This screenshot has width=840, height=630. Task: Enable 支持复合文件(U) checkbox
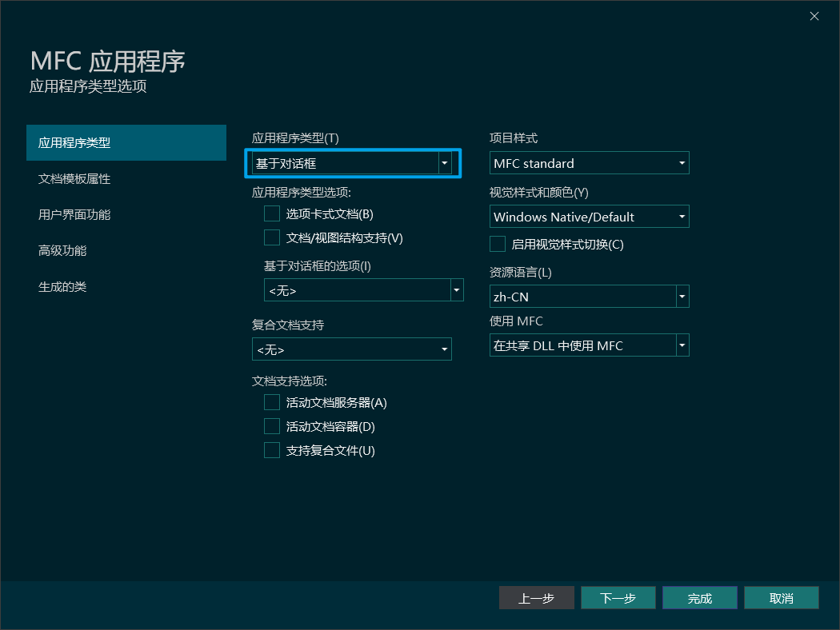point(272,450)
